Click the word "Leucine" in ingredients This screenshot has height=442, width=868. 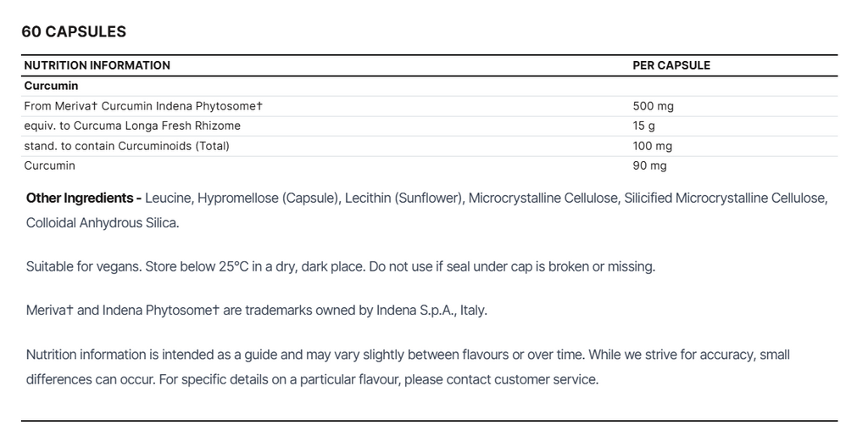[x=169, y=198]
